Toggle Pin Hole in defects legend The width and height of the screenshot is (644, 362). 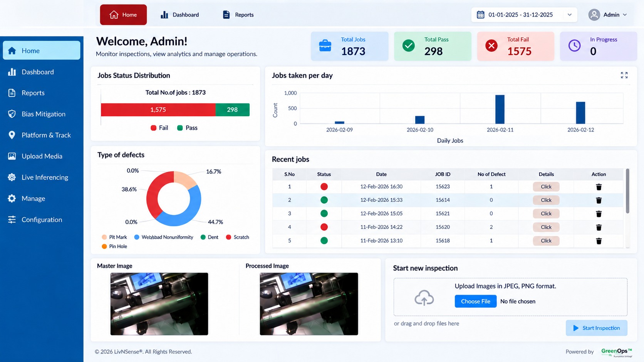(x=114, y=247)
